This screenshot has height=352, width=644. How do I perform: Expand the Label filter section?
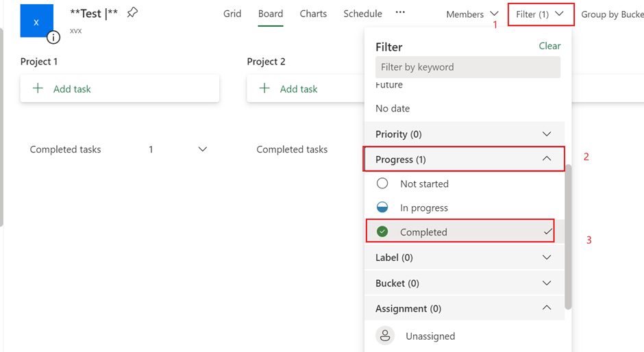click(546, 257)
